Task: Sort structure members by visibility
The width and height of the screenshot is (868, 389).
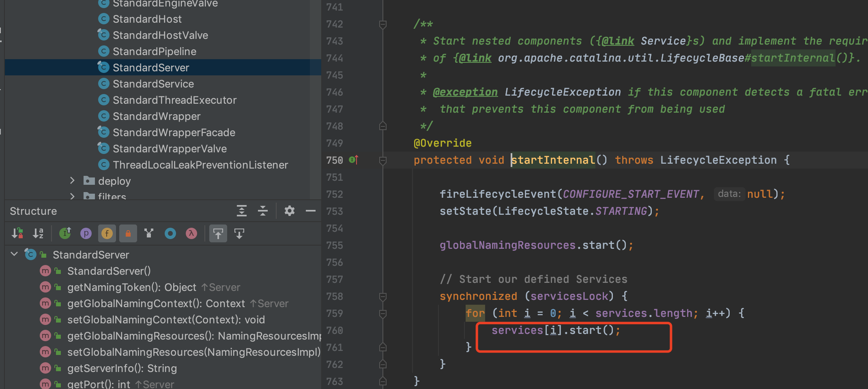Action: 17,233
